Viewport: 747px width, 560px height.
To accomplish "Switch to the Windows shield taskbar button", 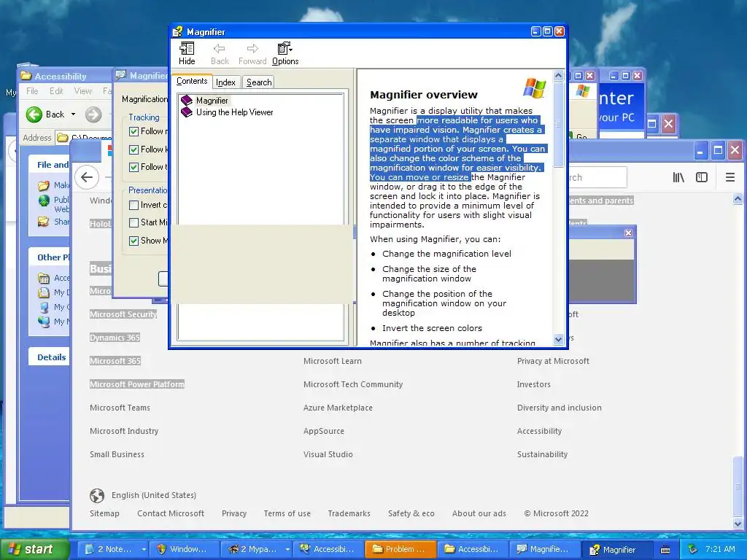I will 184,549.
